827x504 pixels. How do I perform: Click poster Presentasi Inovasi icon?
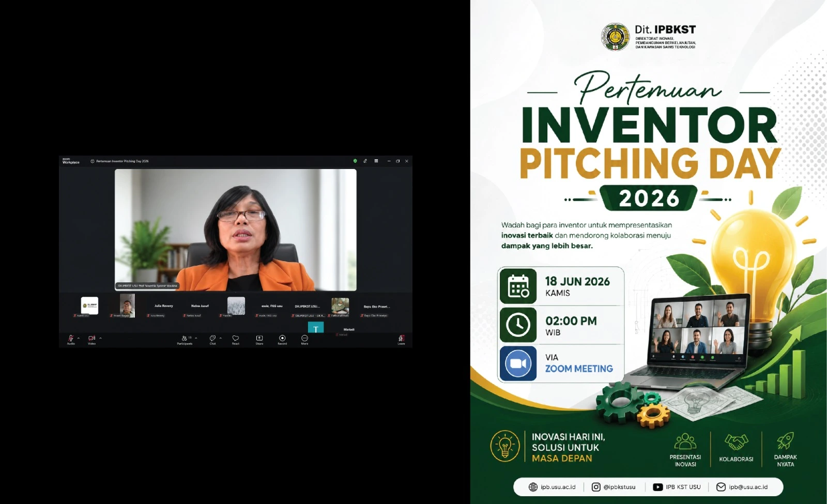click(x=685, y=441)
